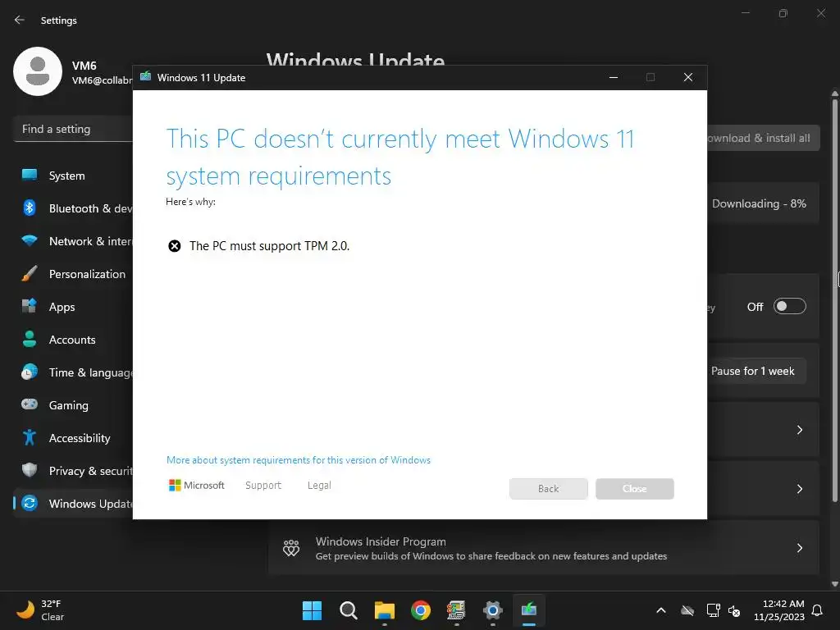
Task: Click the Privacy shield icon
Action: click(30, 470)
